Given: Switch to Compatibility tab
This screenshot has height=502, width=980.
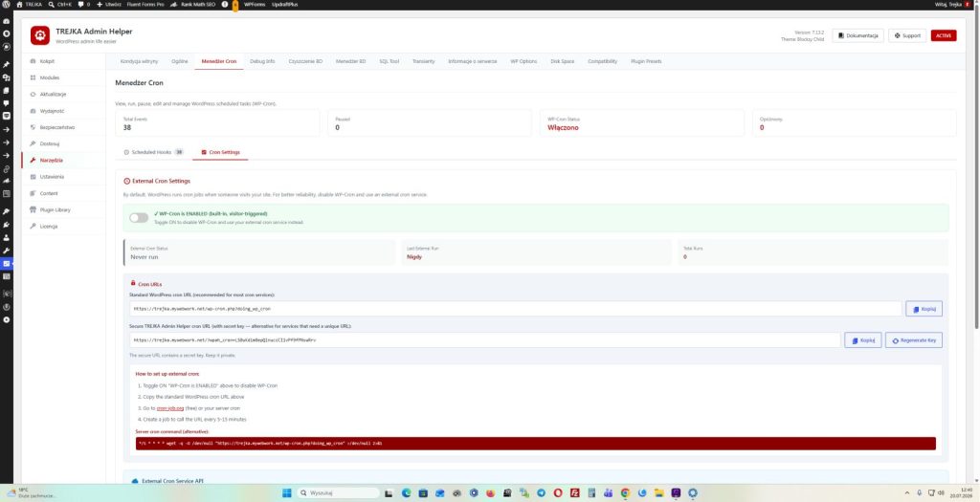Looking at the screenshot, I should [x=602, y=61].
